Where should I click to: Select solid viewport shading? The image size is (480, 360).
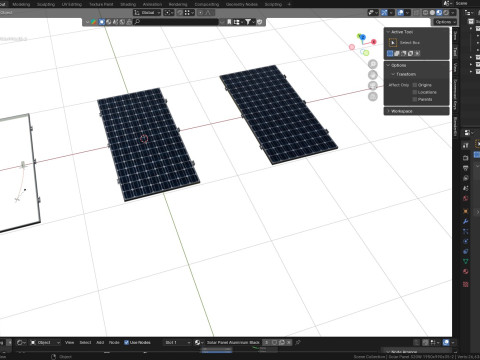pos(432,13)
